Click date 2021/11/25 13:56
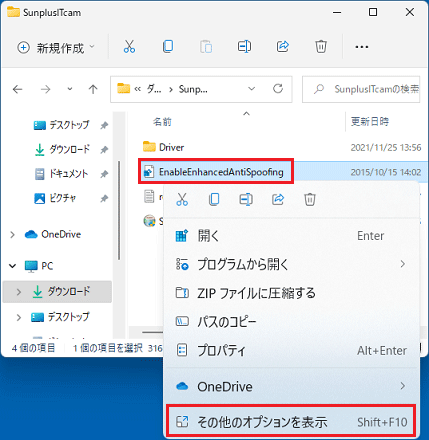429x440 pixels. pyautogui.click(x=386, y=147)
